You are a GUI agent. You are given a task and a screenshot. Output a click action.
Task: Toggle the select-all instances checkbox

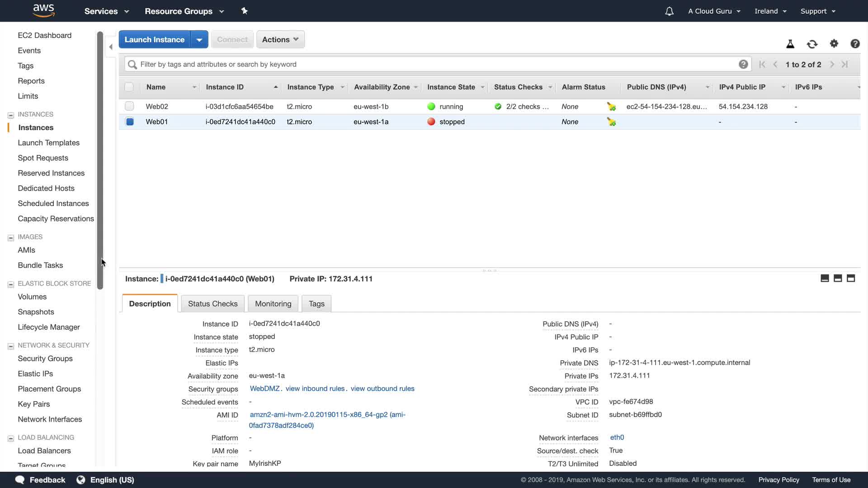[x=129, y=87]
